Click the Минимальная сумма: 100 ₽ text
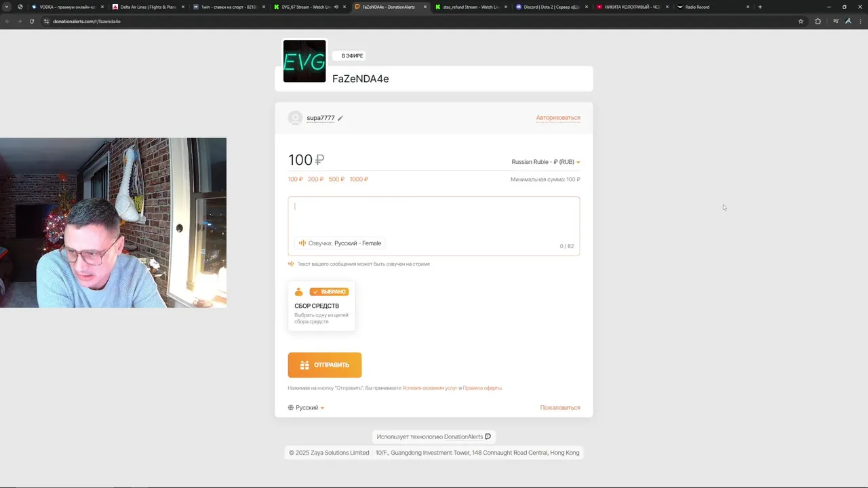 click(545, 180)
